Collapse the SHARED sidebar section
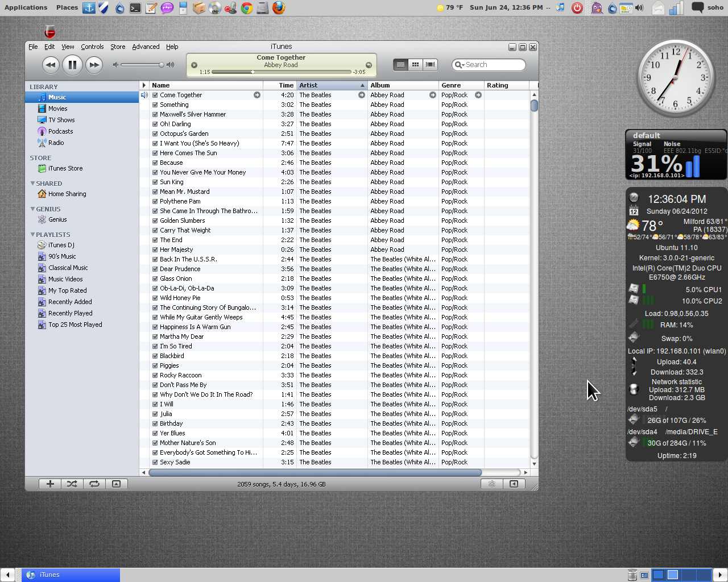728x582 pixels. tap(32, 183)
